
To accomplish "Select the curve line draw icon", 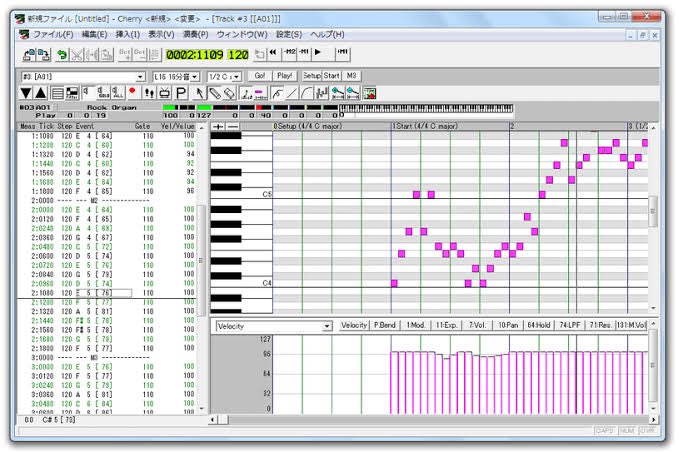I will (x=307, y=93).
